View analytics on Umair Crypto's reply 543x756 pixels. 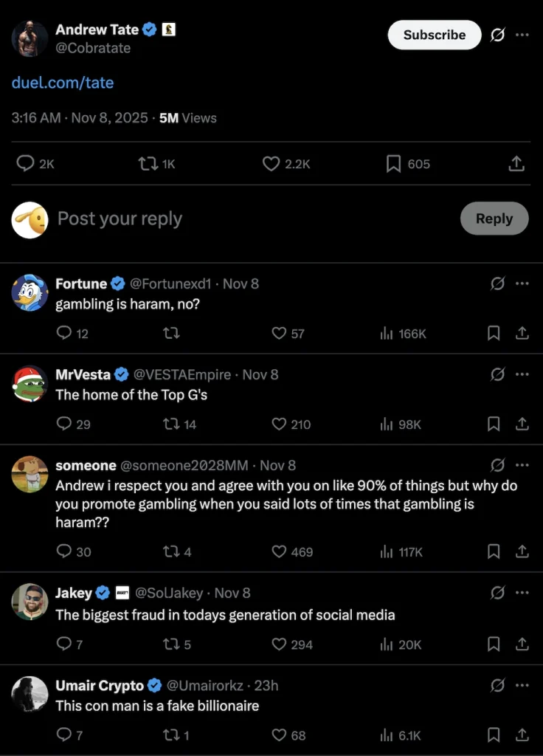tap(387, 735)
